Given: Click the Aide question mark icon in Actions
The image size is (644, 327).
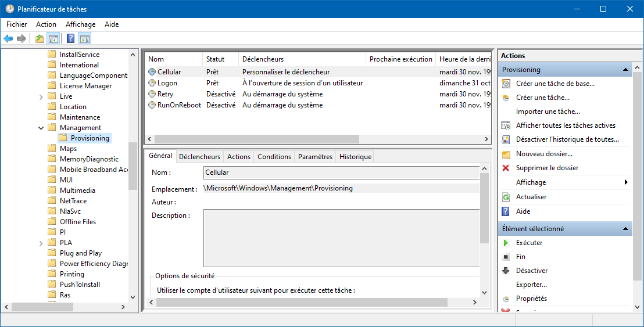Looking at the screenshot, I should (x=506, y=211).
